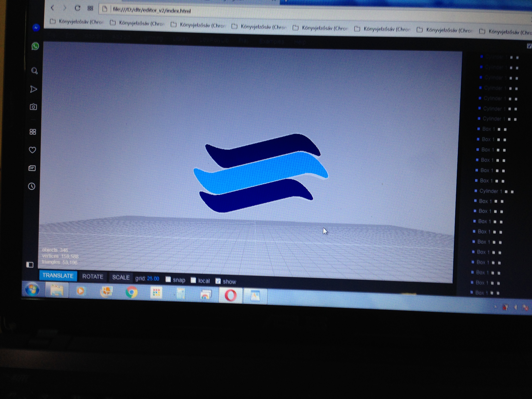532x399 pixels.
Task: Open Windows Media Player from the taskbar
Action: coord(81,291)
